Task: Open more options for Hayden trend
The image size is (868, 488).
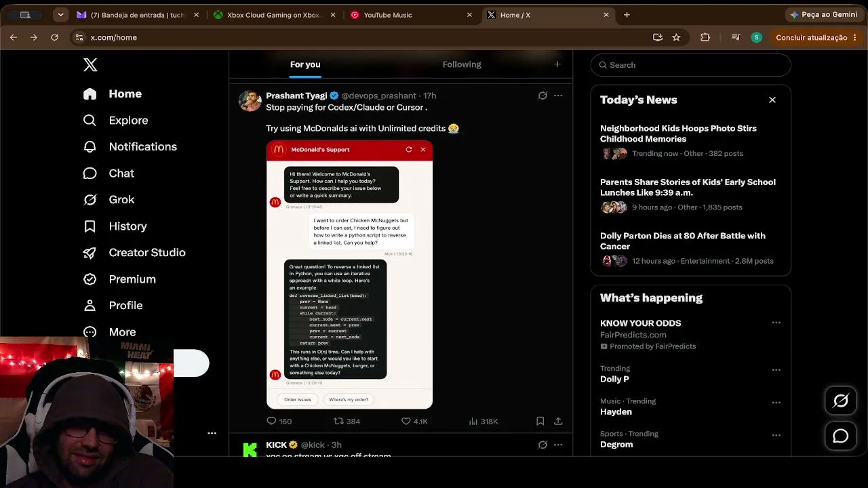Action: (776, 403)
